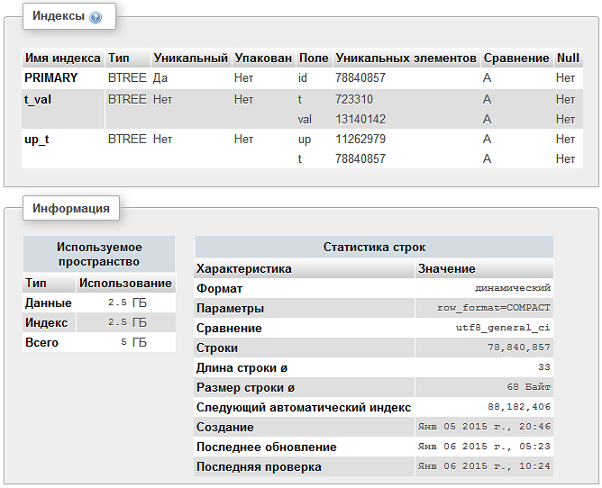
Task: Select the Строки row label
Action: coord(217,348)
